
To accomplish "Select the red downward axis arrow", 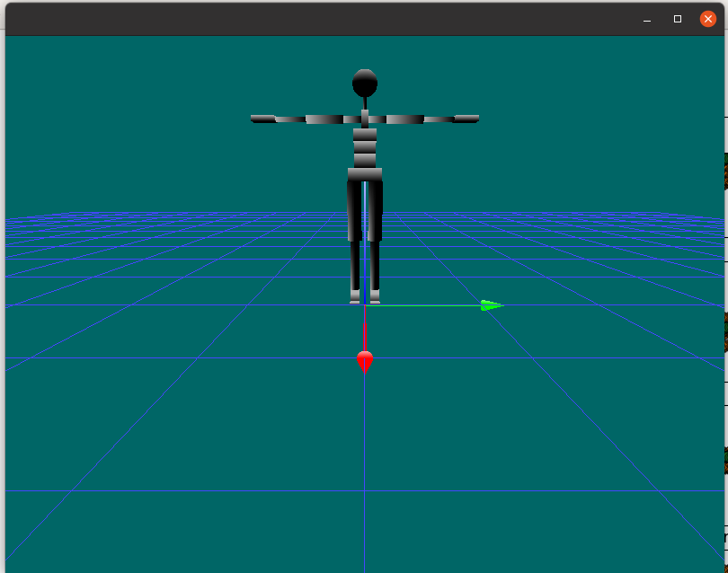I will click(364, 337).
